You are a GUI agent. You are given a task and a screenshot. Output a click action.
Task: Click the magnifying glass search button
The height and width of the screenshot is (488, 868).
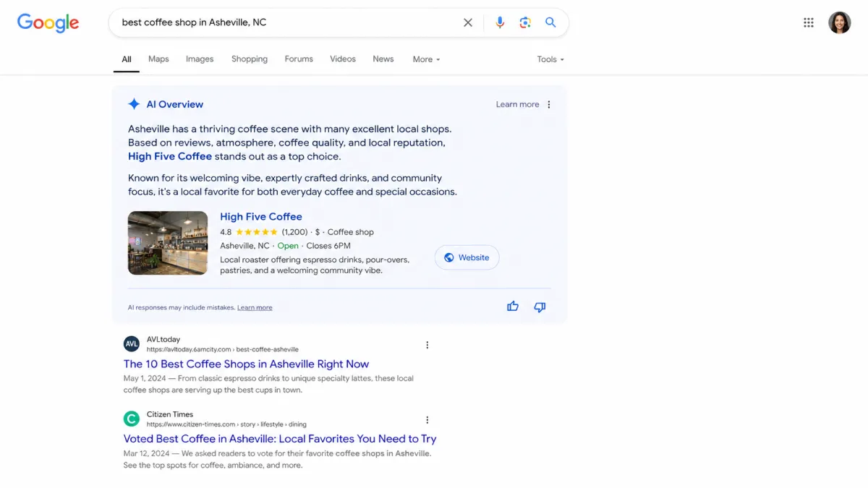[x=550, y=22]
